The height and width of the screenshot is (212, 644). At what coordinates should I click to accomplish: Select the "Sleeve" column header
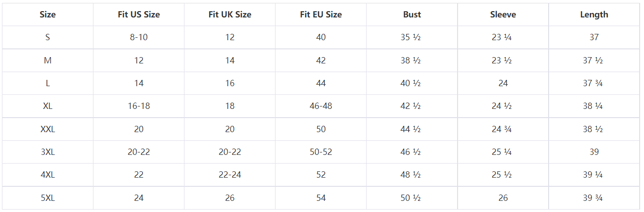(x=503, y=15)
